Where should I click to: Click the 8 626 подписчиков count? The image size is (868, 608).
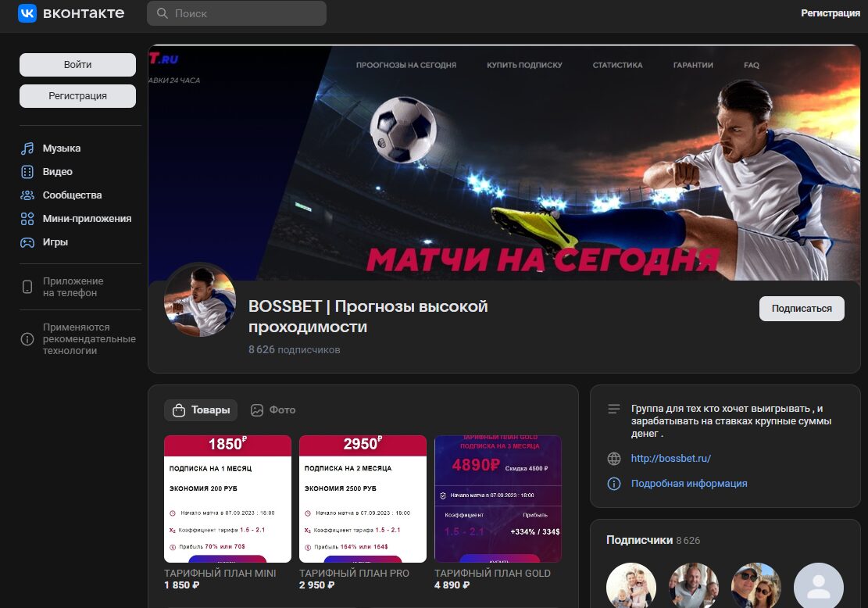pos(294,349)
